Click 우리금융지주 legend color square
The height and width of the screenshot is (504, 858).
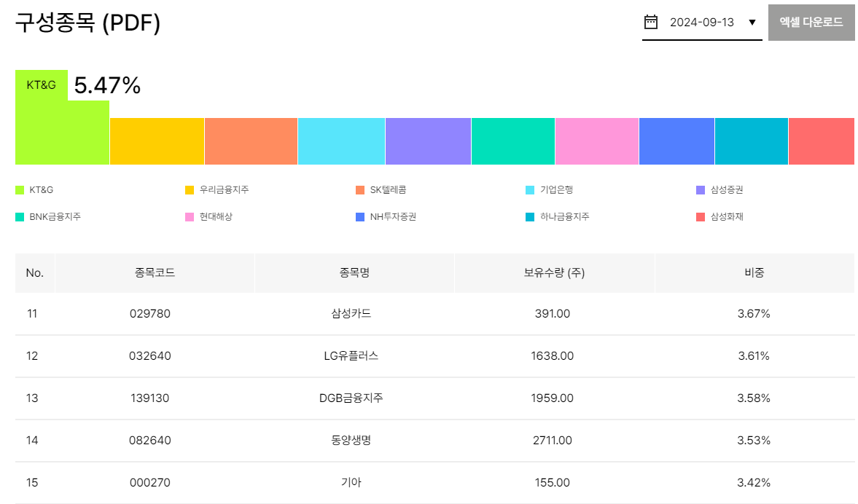[190, 190]
